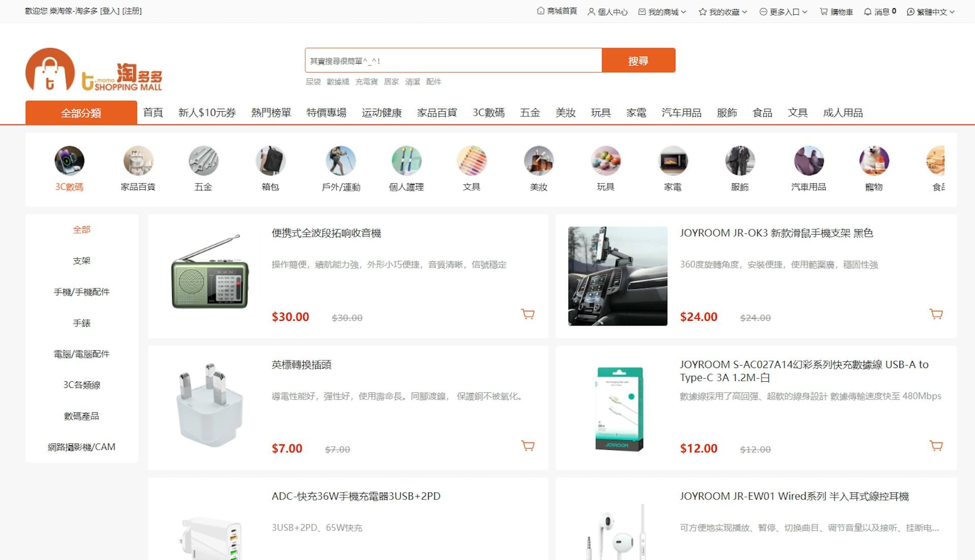This screenshot has height=560, width=975.
Task: Choose the 美妝 round category icon
Action: (539, 161)
